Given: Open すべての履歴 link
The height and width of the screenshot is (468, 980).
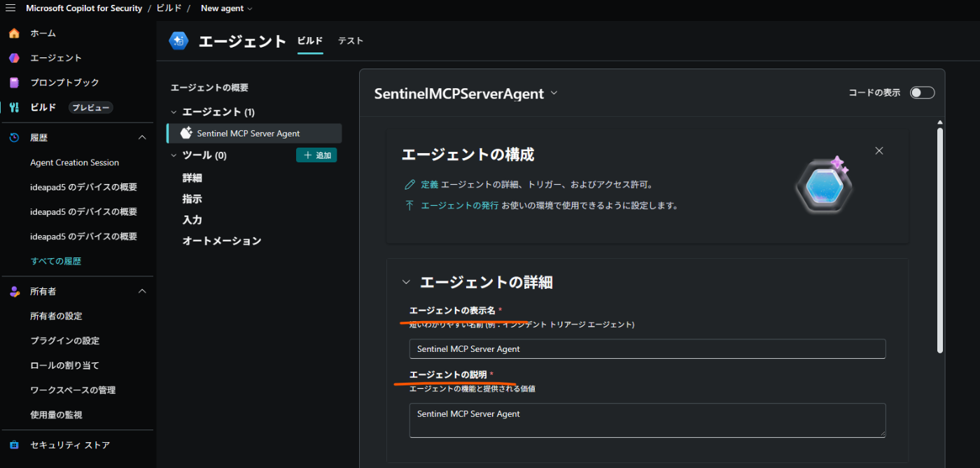Looking at the screenshot, I should coord(56,261).
